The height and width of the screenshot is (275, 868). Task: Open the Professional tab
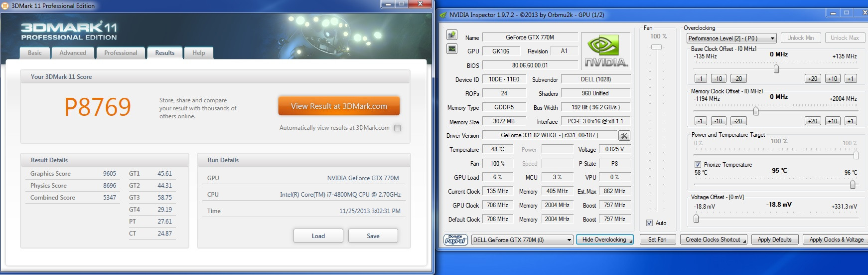(x=121, y=53)
